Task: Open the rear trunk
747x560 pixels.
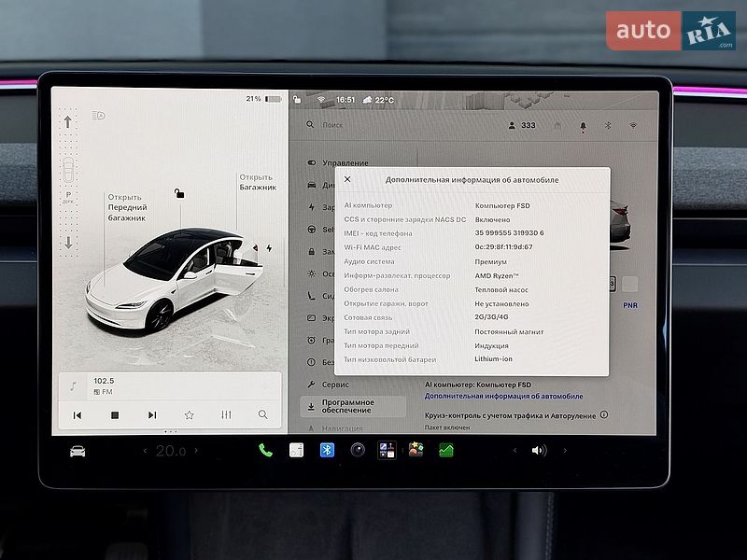Action: [x=258, y=182]
